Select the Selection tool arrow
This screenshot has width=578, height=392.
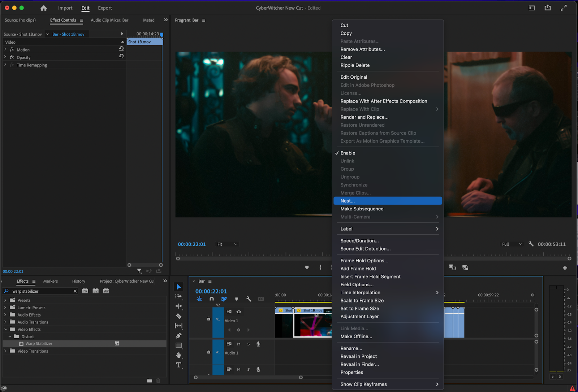pyautogui.click(x=179, y=287)
